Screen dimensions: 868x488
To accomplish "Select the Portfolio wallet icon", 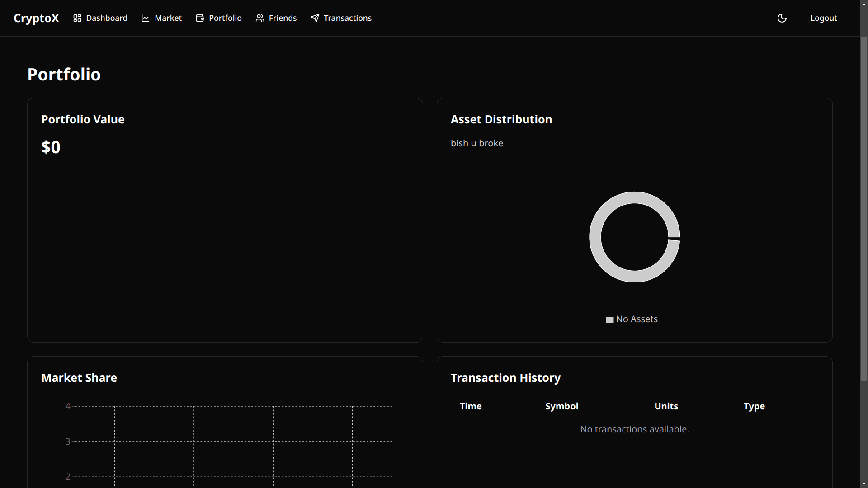I will click(199, 18).
